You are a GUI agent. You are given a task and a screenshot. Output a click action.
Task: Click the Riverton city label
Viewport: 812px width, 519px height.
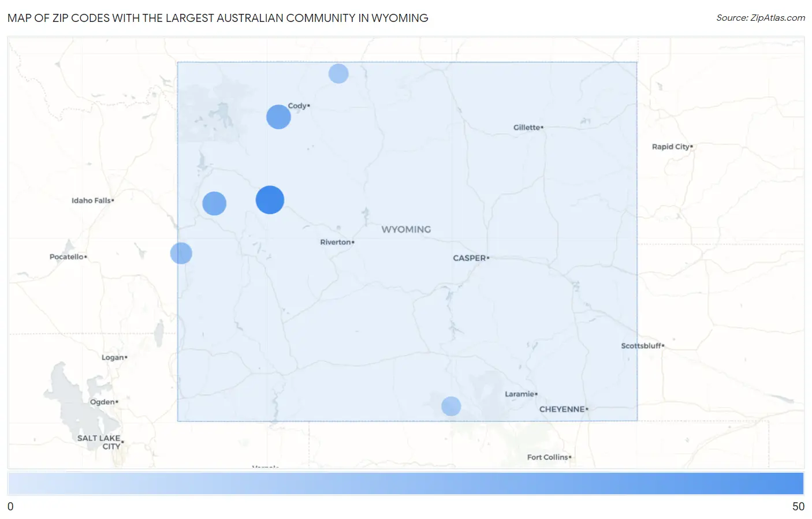336,242
